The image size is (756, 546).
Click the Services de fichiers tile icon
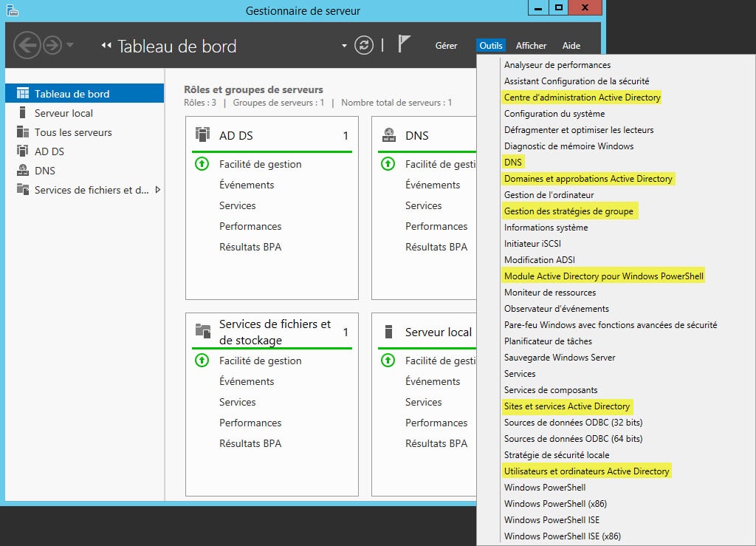point(203,331)
